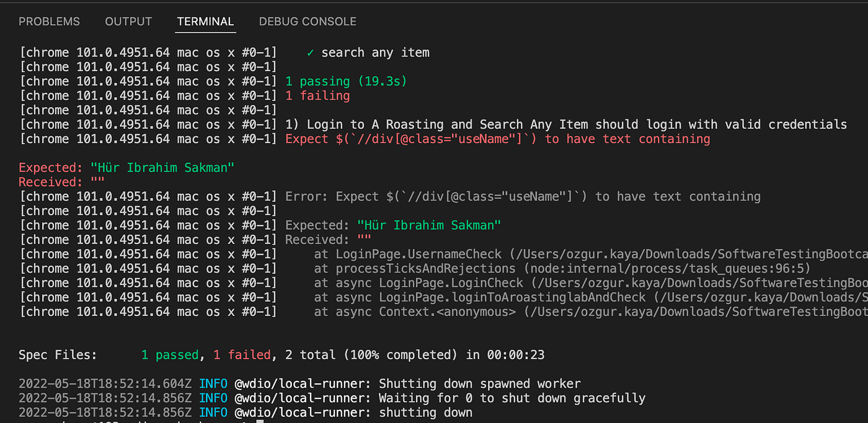Click the "Login to A Roasting and Search Any Item" line
868x423 pixels.
click(566, 124)
